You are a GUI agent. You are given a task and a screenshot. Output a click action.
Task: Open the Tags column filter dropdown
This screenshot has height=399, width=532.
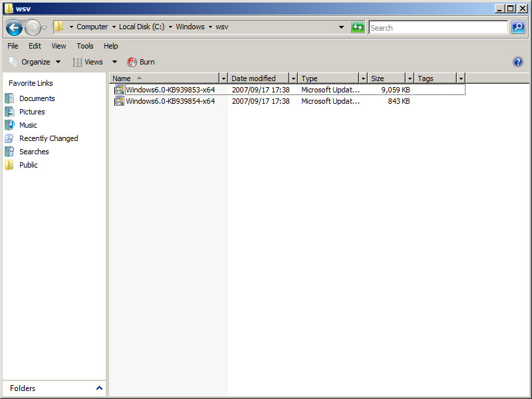click(x=461, y=78)
